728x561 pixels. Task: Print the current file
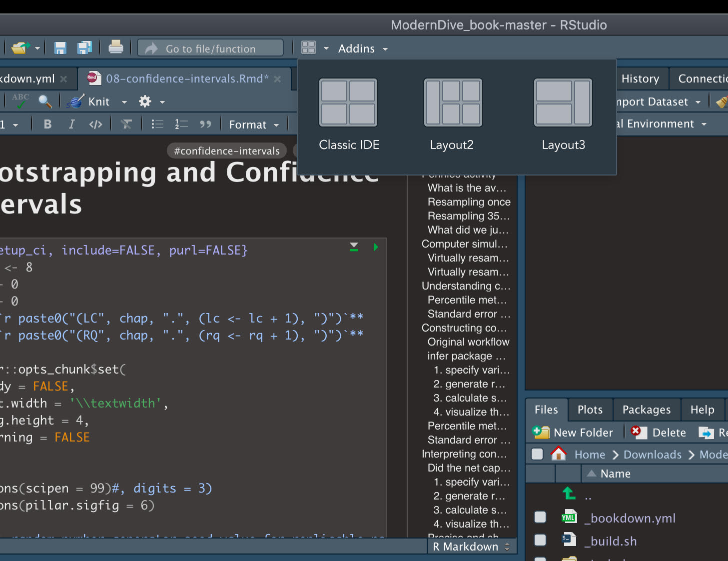click(116, 47)
